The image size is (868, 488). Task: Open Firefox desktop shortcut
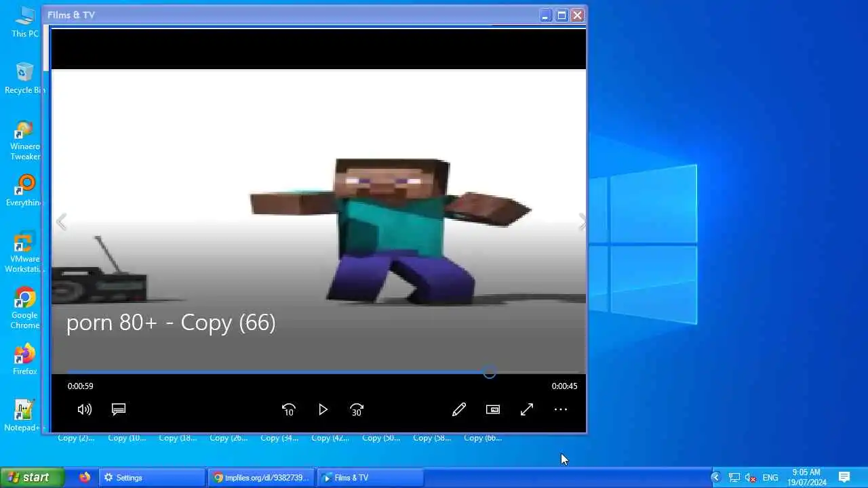click(x=25, y=360)
